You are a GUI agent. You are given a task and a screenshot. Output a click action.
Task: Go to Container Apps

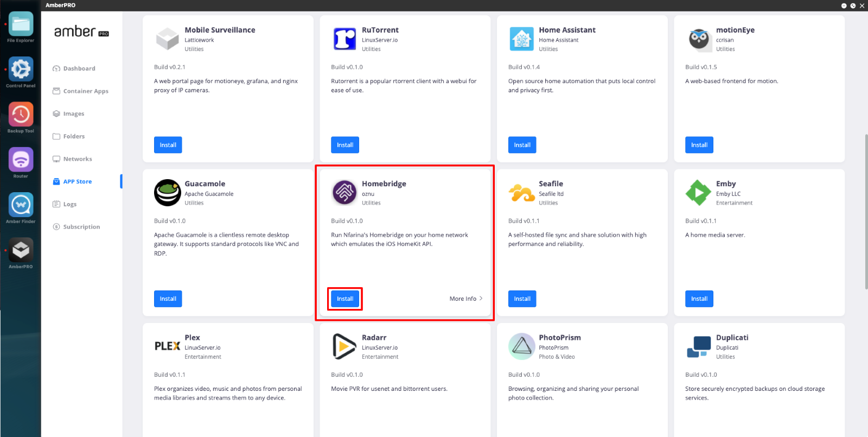[86, 91]
